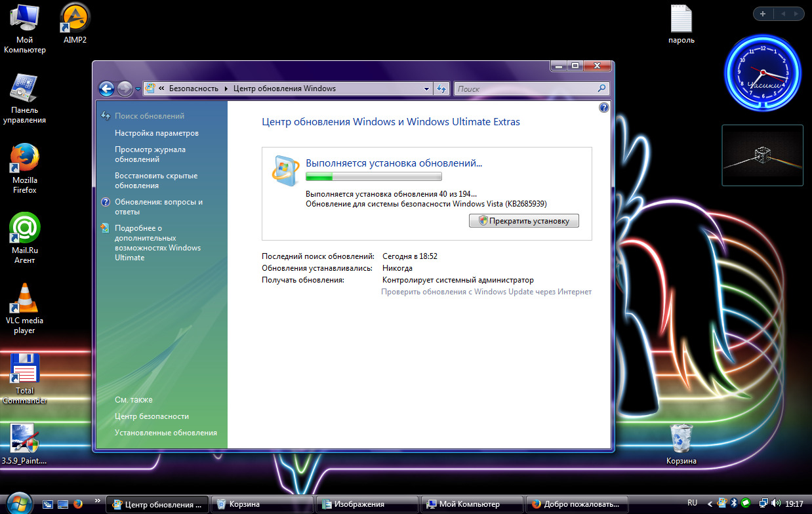Click 'Сегодня в 18:52' last search value
Screen dimensions: 812x514
[x=410, y=256]
